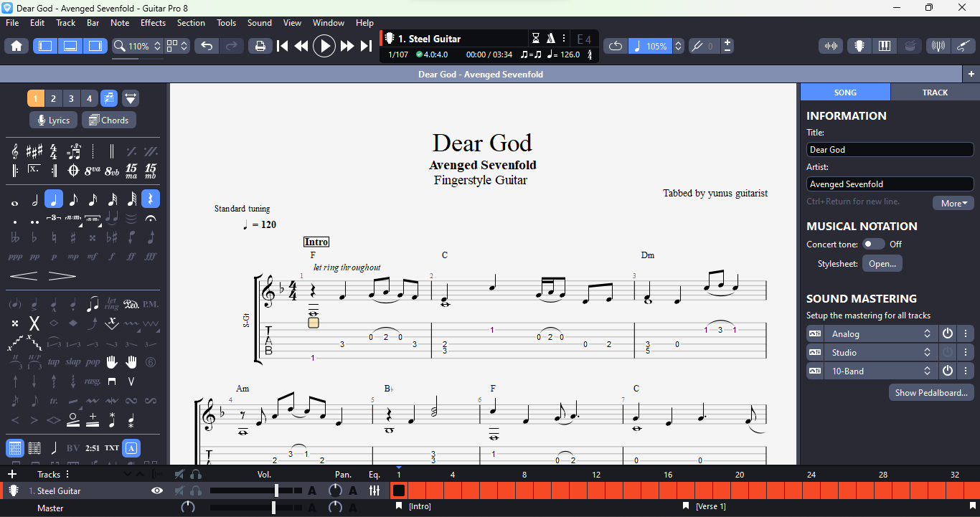Open the Effects menu
Screen dimensions: 980x517
(153, 23)
